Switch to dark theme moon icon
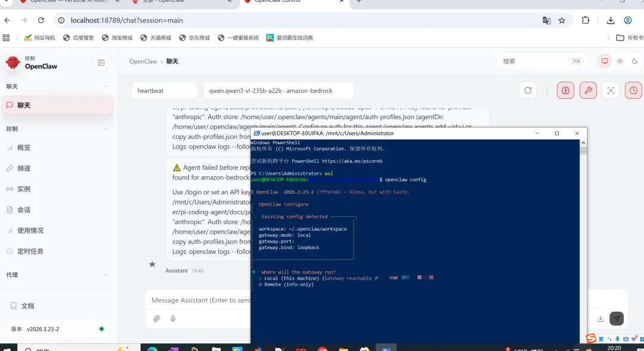 point(635,61)
